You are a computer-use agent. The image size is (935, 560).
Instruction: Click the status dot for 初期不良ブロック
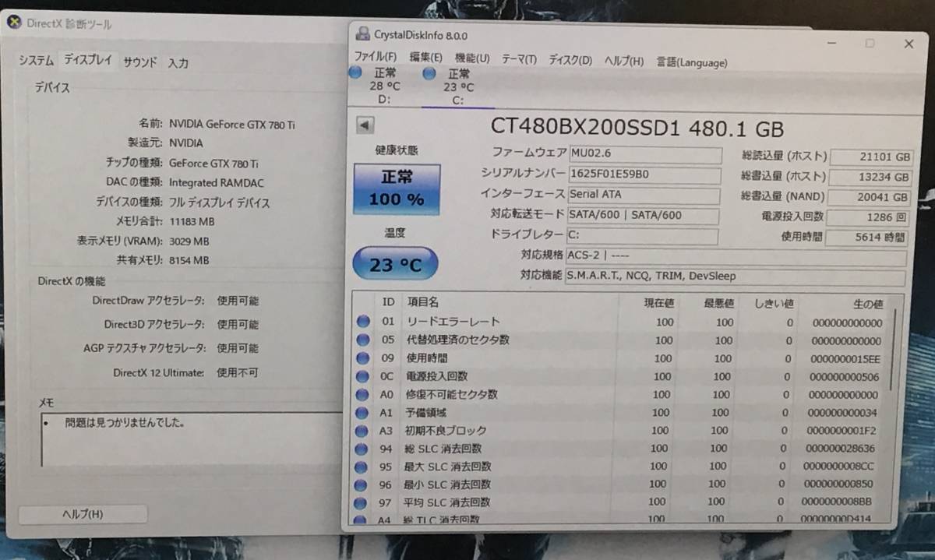(363, 431)
